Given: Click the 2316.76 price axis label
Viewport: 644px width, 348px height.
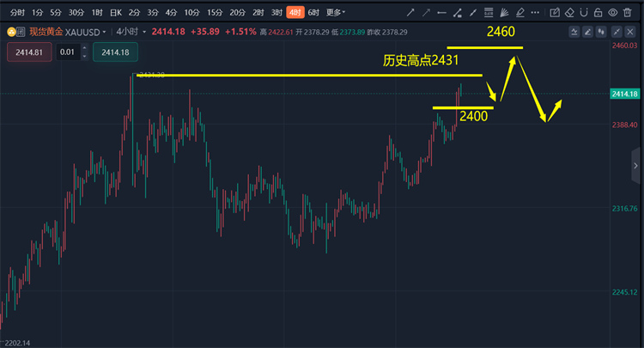Looking at the screenshot, I should coord(625,209).
